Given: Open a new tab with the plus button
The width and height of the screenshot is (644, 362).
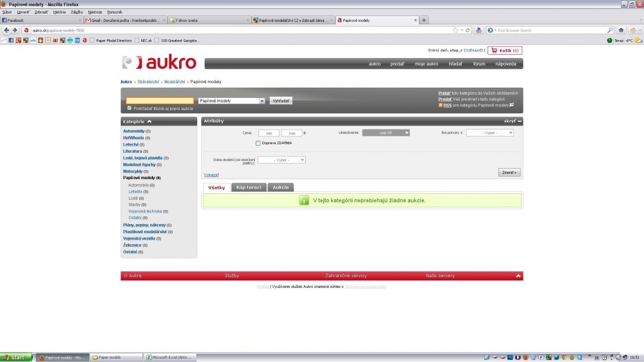Looking at the screenshot, I should 424,20.
